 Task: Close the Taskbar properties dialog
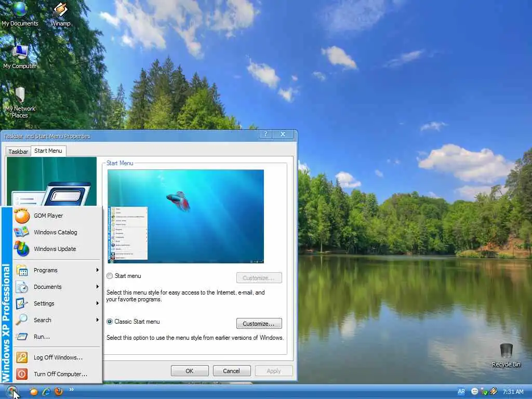click(x=283, y=134)
